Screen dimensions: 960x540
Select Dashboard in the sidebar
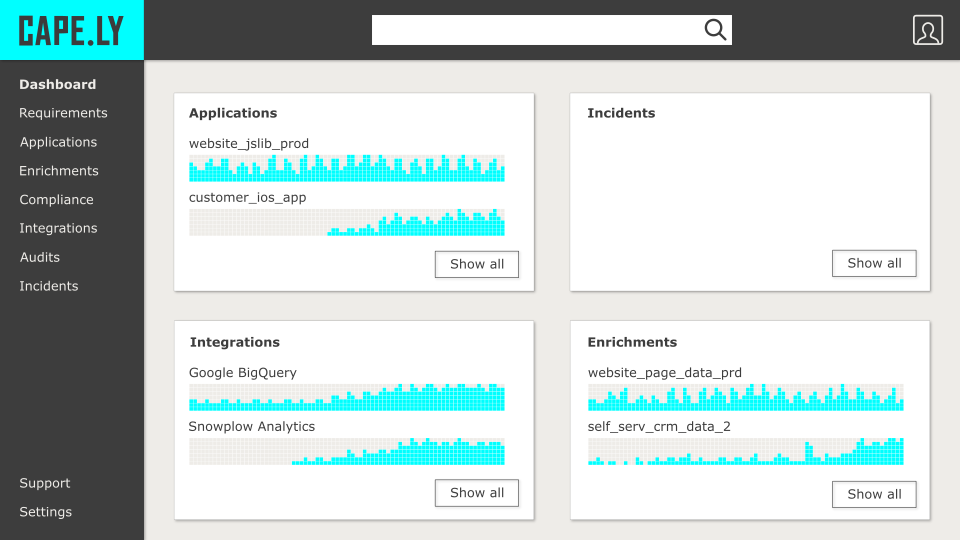tap(58, 85)
